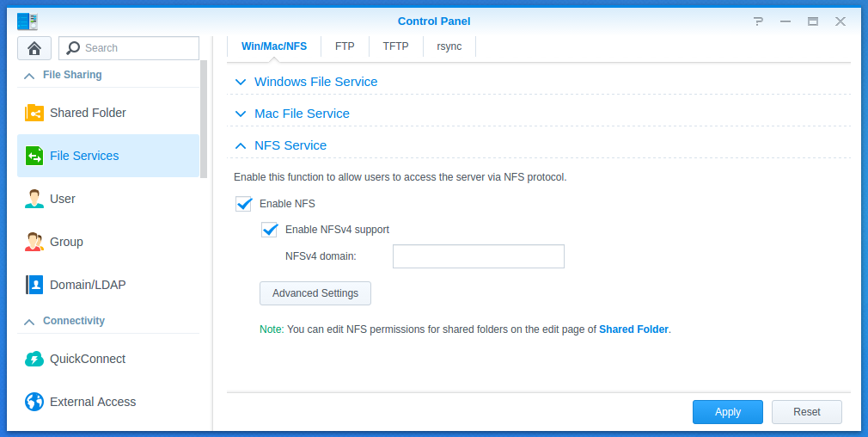Screen dimensions: 868x437
Task: Select Shared Folder label in sidebar
Action: [x=88, y=113]
